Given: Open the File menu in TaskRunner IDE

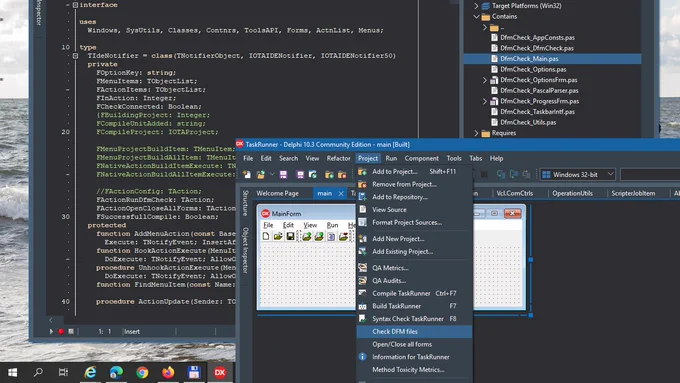Looking at the screenshot, I should (x=248, y=158).
